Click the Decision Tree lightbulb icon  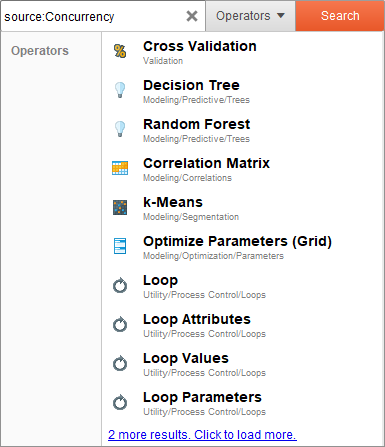click(x=120, y=90)
